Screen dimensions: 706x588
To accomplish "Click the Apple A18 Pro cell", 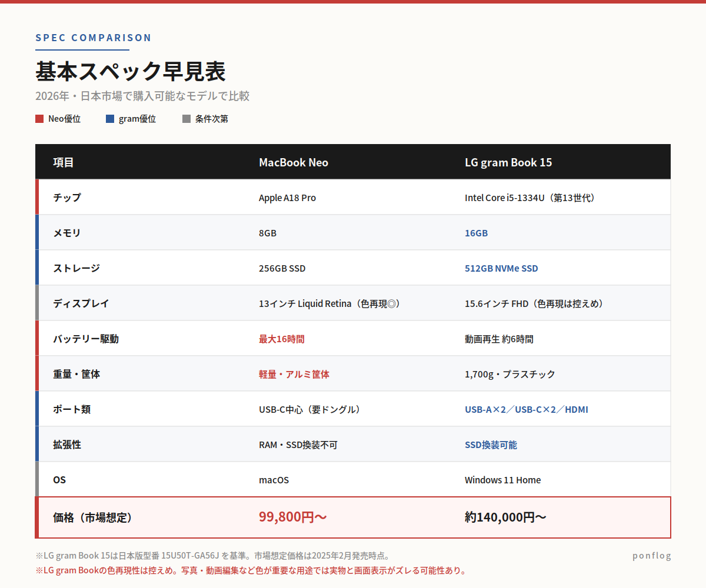I will pyautogui.click(x=287, y=198).
